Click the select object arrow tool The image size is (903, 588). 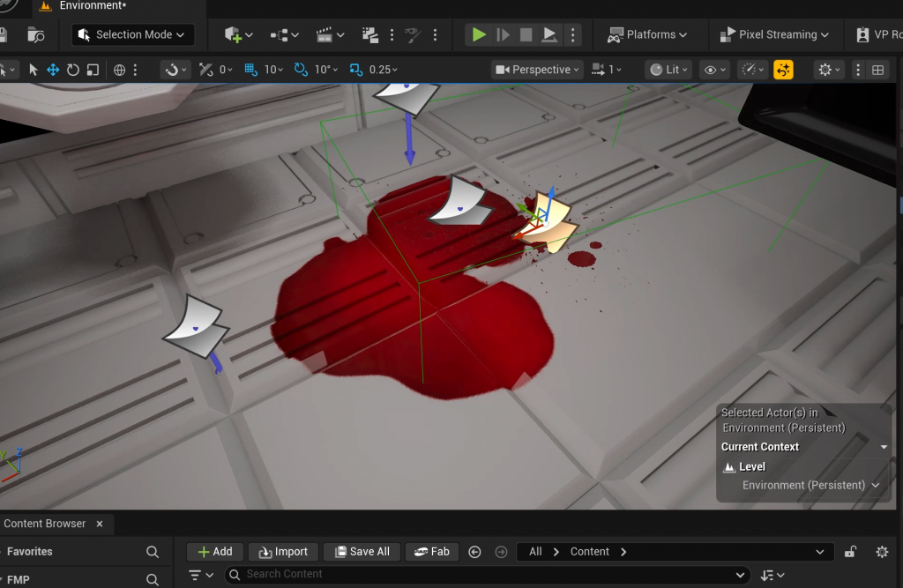point(34,70)
